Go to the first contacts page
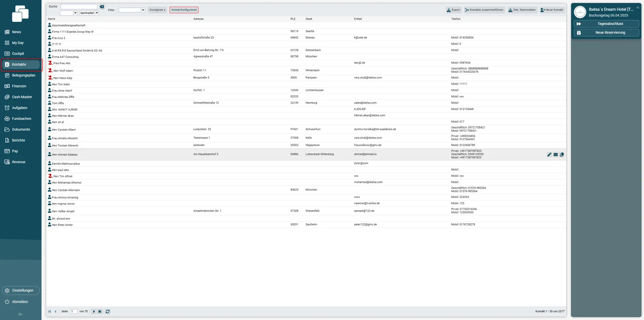 (50, 312)
